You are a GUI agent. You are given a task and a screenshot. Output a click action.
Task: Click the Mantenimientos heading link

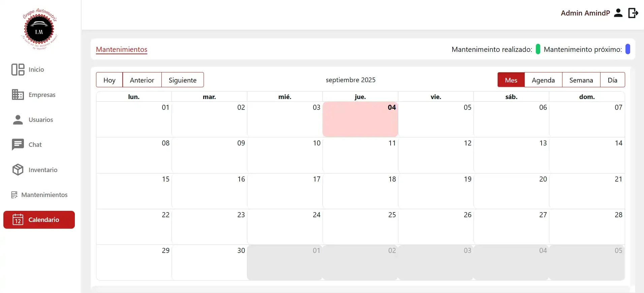(122, 50)
